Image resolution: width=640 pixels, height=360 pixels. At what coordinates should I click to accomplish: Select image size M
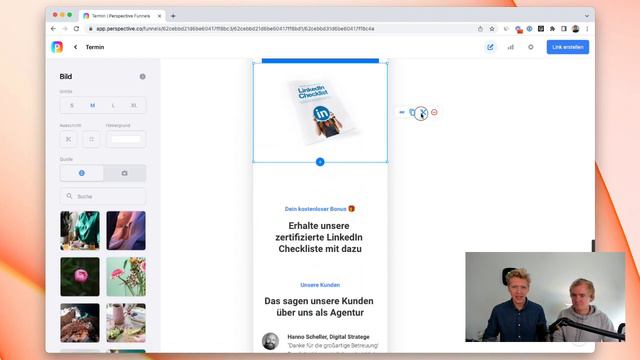(x=93, y=105)
